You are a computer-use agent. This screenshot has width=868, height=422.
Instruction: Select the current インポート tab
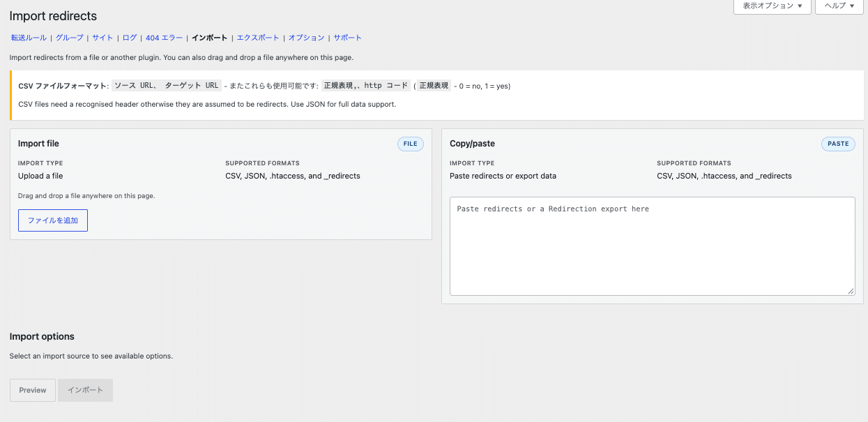pyautogui.click(x=209, y=38)
